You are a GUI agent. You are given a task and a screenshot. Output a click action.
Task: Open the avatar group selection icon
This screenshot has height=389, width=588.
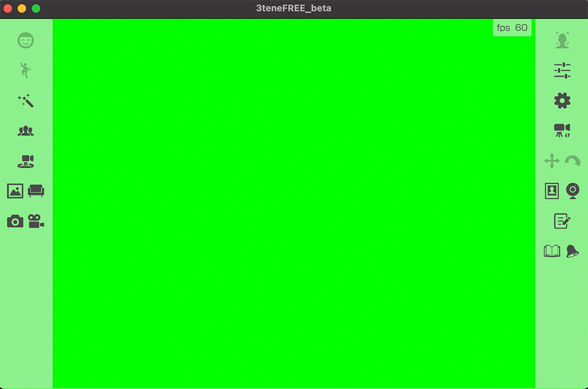[x=25, y=131]
